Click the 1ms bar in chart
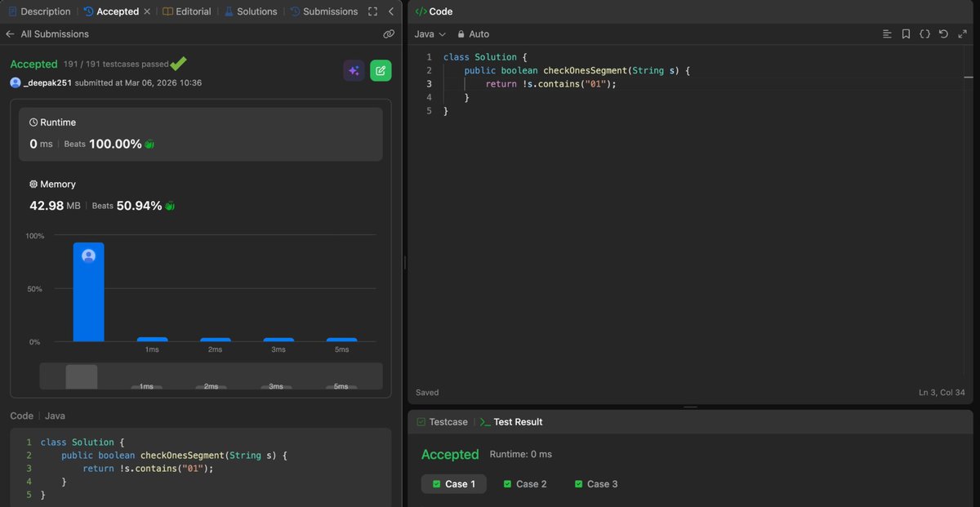Viewport: 980px width, 507px height. pos(152,340)
